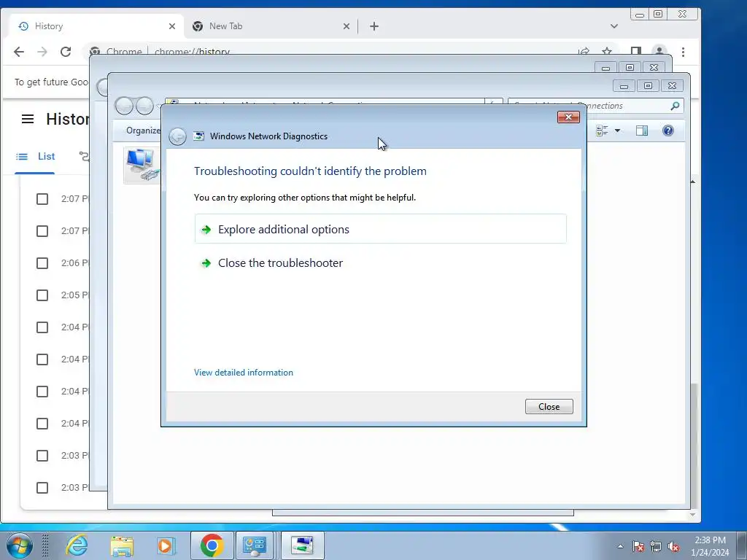Select the network adapter icon
Image resolution: width=747 pixels, height=560 pixels.
[142, 165]
